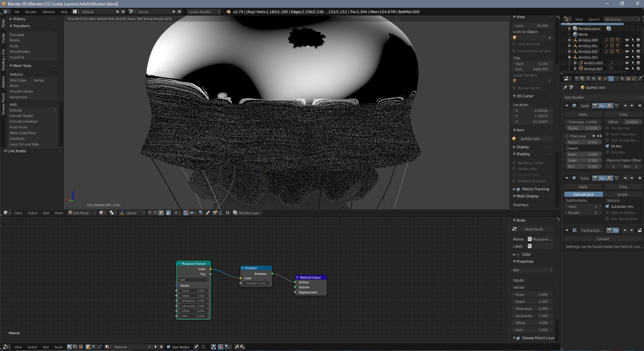Image resolution: width=644 pixels, height=351 pixels.
Task: Open the Select menu in Edit Mode header
Action: point(32,213)
